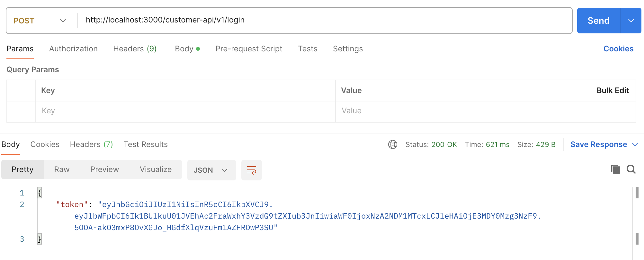Select the Pretty response view
The image size is (644, 260).
tap(22, 169)
